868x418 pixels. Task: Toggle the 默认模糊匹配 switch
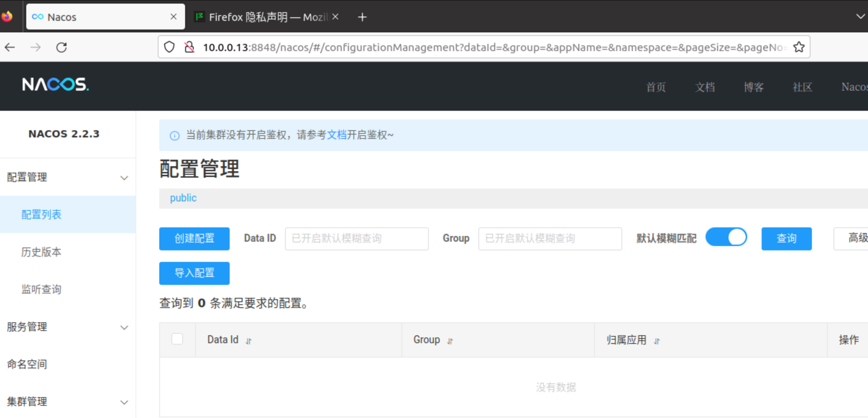coord(726,237)
